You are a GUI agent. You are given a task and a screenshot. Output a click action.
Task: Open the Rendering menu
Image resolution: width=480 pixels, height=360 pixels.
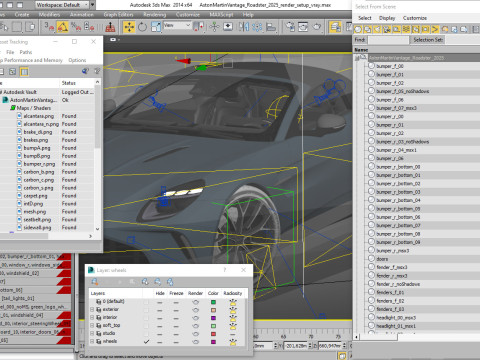point(155,15)
